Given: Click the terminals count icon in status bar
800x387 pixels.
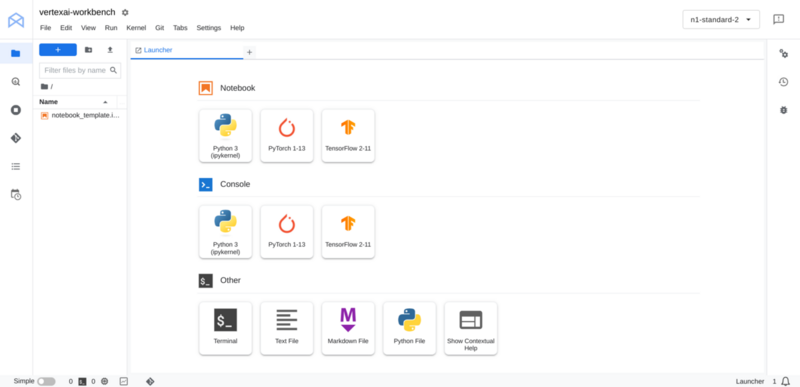Looking at the screenshot, I should coord(82,381).
